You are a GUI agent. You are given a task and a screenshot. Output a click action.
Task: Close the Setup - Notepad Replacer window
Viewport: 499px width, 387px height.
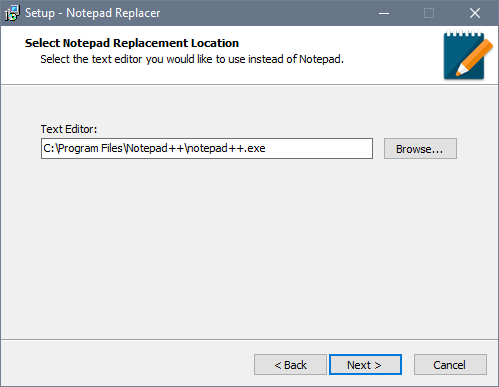pyautogui.click(x=475, y=13)
